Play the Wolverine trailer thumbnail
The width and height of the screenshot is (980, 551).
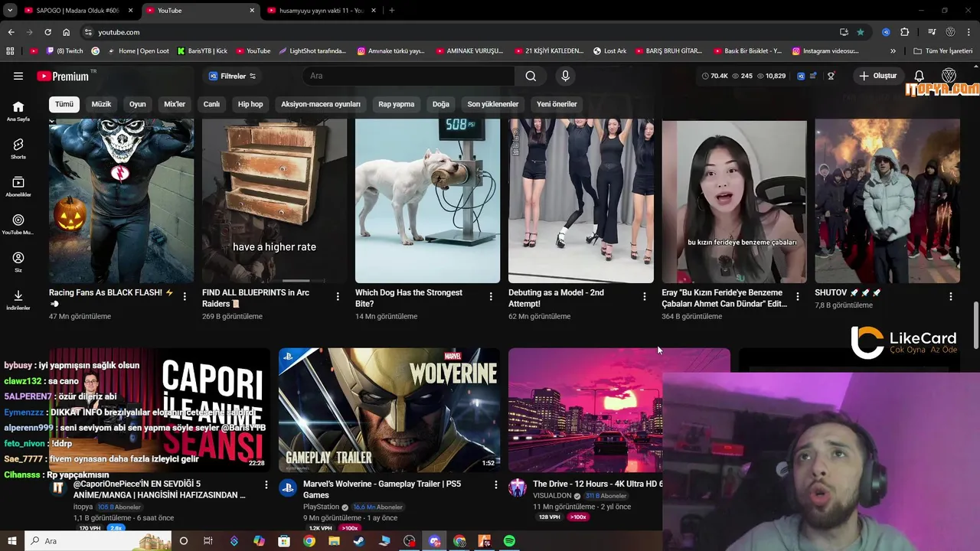tap(389, 410)
